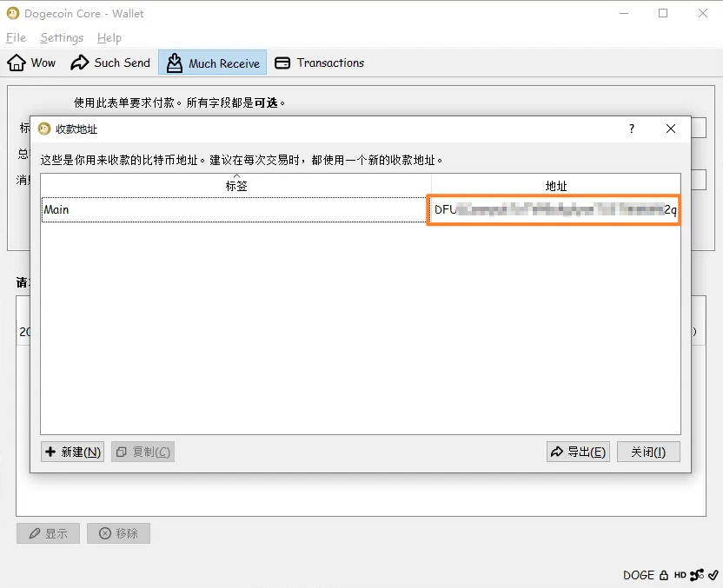The height and width of the screenshot is (588, 723).
Task: Select the Main label cell
Action: 235,209
